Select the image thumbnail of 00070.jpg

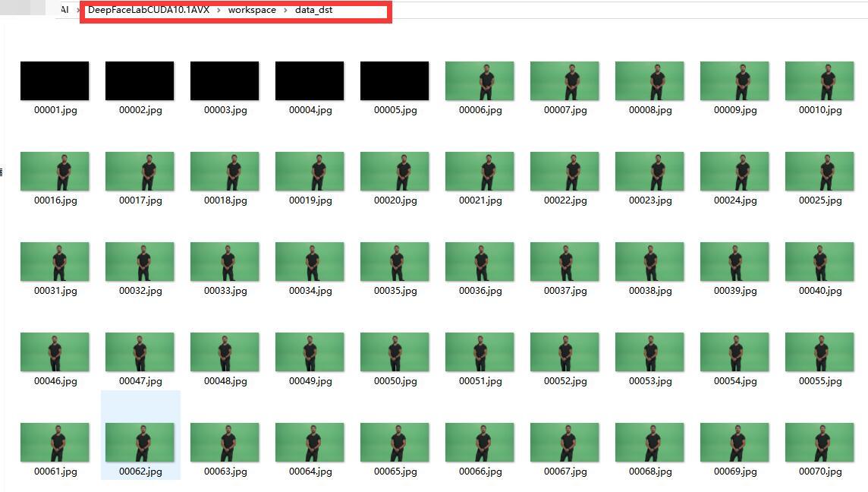pyautogui.click(x=819, y=442)
